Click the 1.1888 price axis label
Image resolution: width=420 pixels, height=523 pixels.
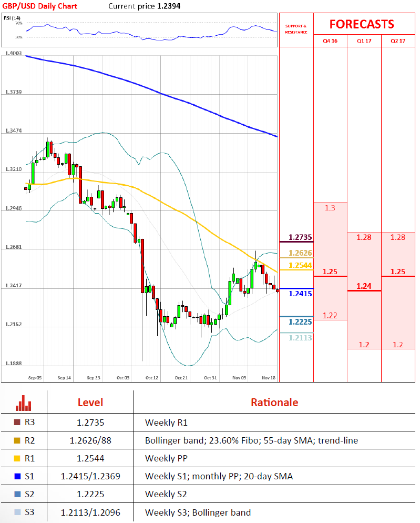(13, 363)
